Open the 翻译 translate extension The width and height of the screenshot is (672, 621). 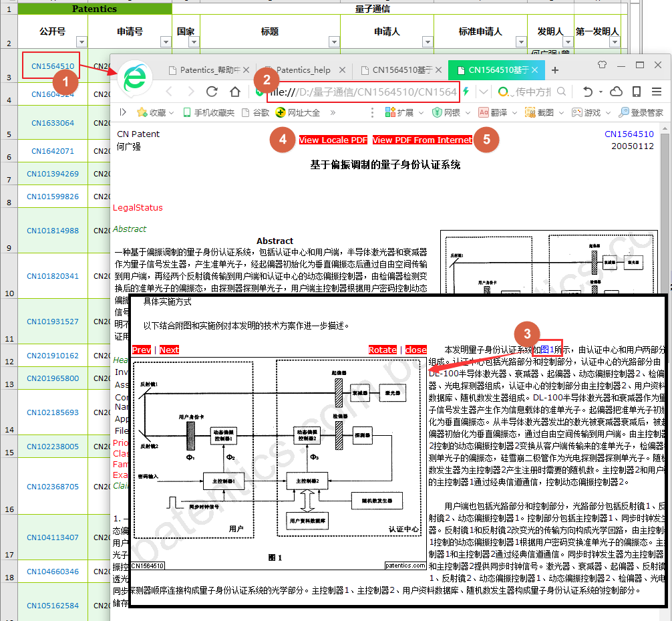pyautogui.click(x=493, y=112)
